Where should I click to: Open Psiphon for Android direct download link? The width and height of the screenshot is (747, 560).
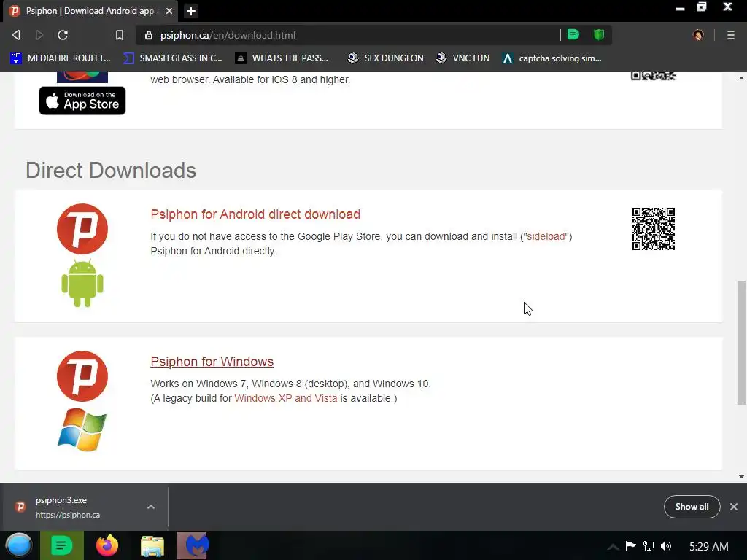pyautogui.click(x=255, y=214)
